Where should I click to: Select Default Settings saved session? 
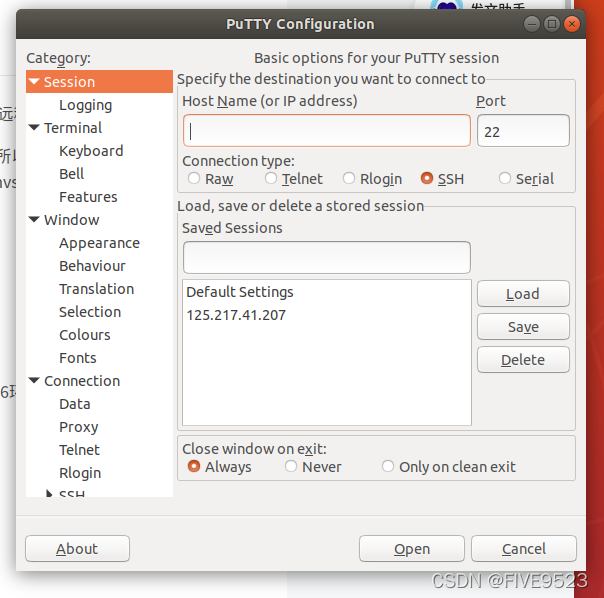327,292
